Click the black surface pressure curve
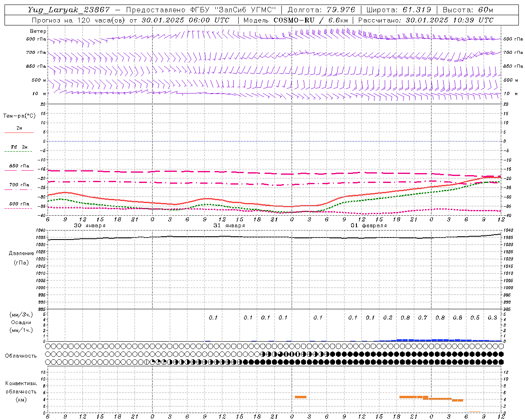525x420 pixels. (x=274, y=237)
